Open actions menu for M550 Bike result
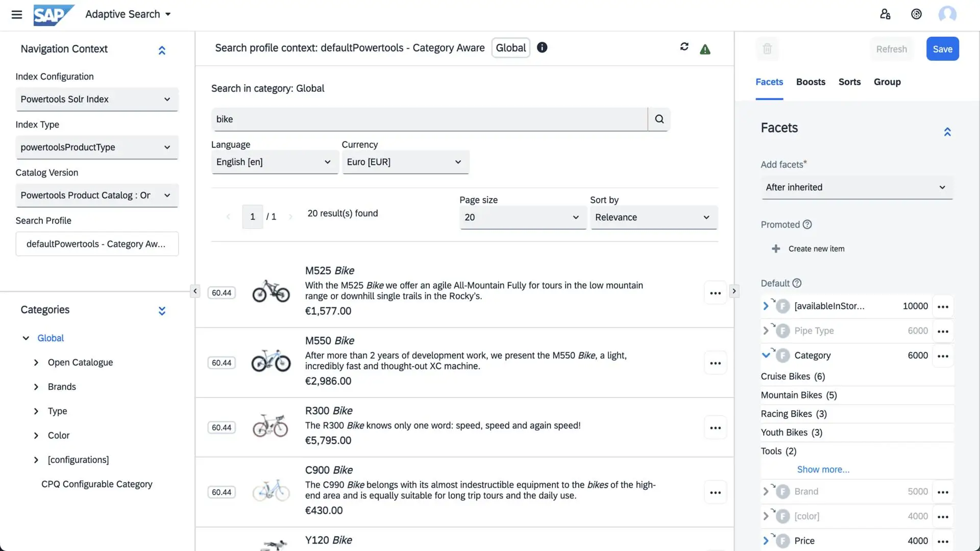The image size is (980, 551). tap(715, 363)
